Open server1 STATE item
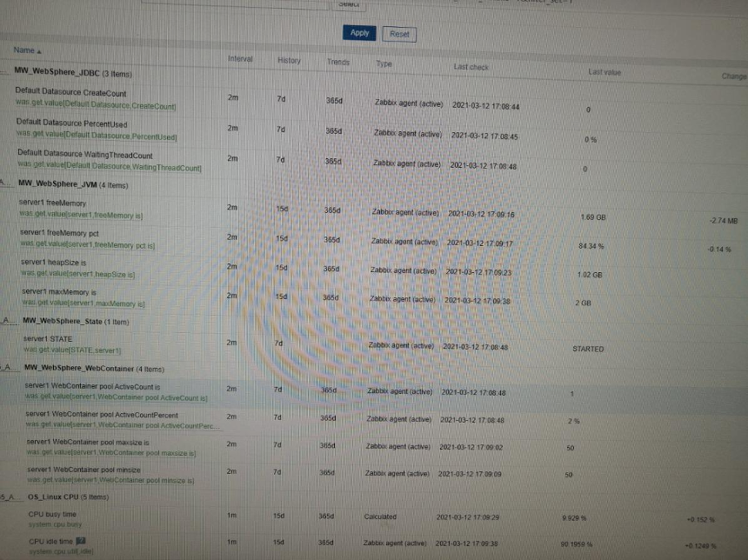 point(48,338)
